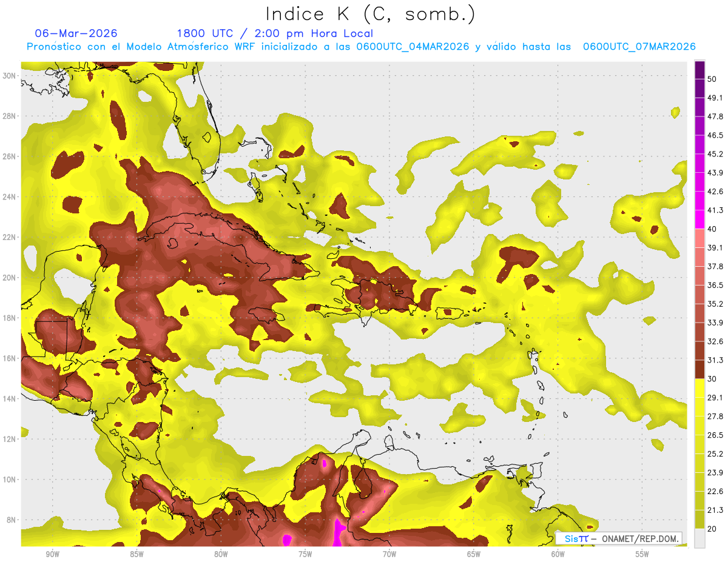The width and height of the screenshot is (728, 562).
Task: Click the '26N' latitude label
Action: coord(9,156)
